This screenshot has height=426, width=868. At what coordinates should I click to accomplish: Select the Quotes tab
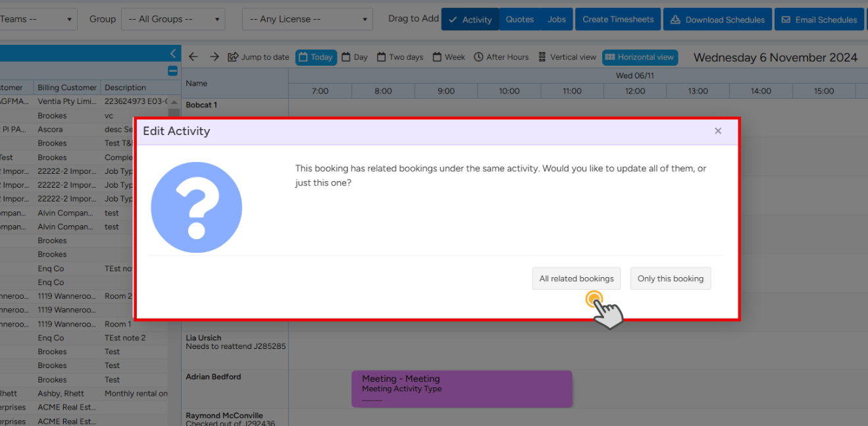point(520,20)
